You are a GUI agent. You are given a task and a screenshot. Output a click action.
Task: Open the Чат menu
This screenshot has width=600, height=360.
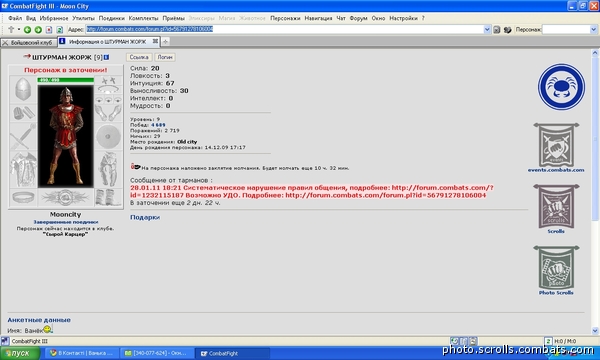point(341,18)
